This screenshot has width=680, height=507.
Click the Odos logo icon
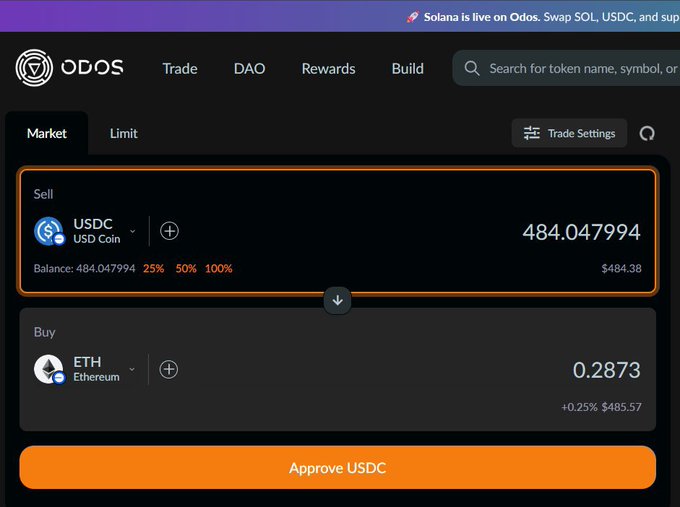coord(34,68)
